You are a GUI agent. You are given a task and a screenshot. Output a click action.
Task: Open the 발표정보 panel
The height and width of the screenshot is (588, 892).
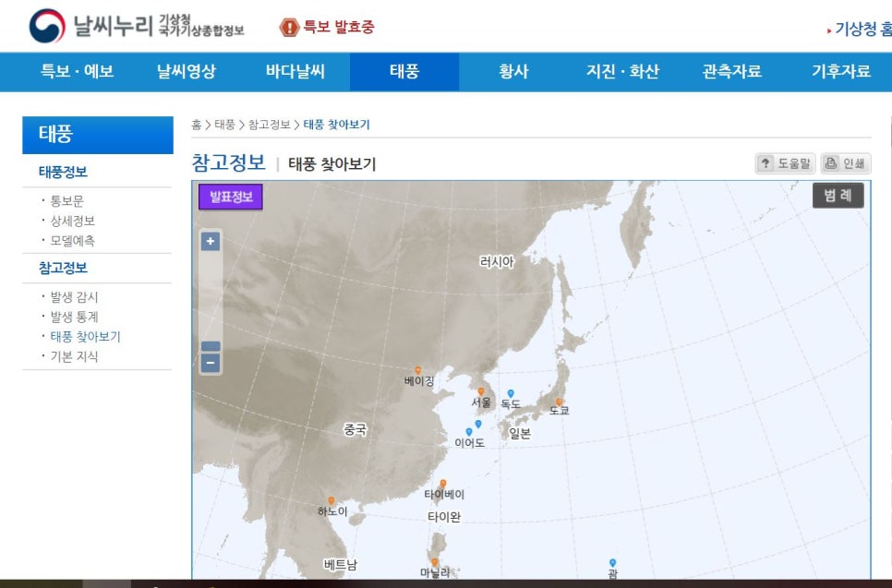[x=231, y=197]
